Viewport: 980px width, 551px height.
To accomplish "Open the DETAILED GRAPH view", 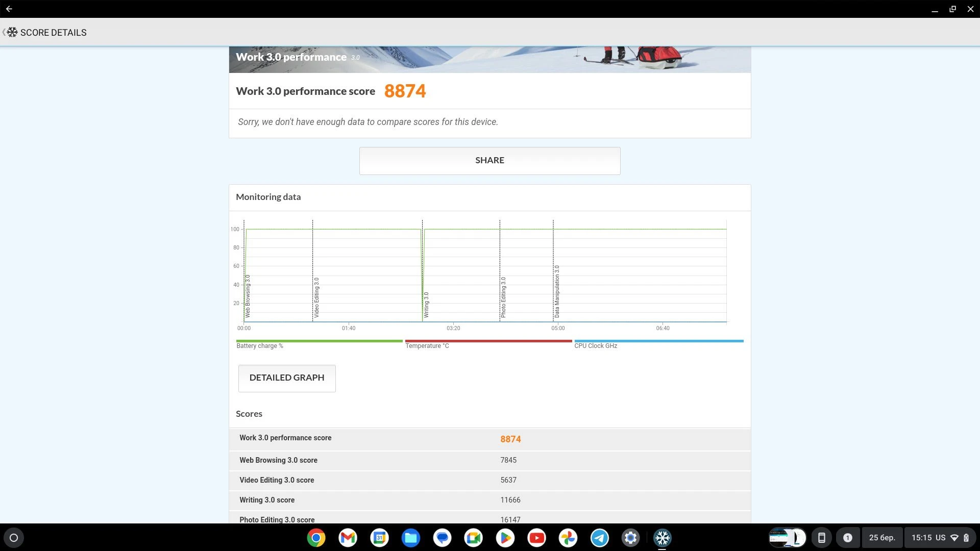I will coord(286,378).
